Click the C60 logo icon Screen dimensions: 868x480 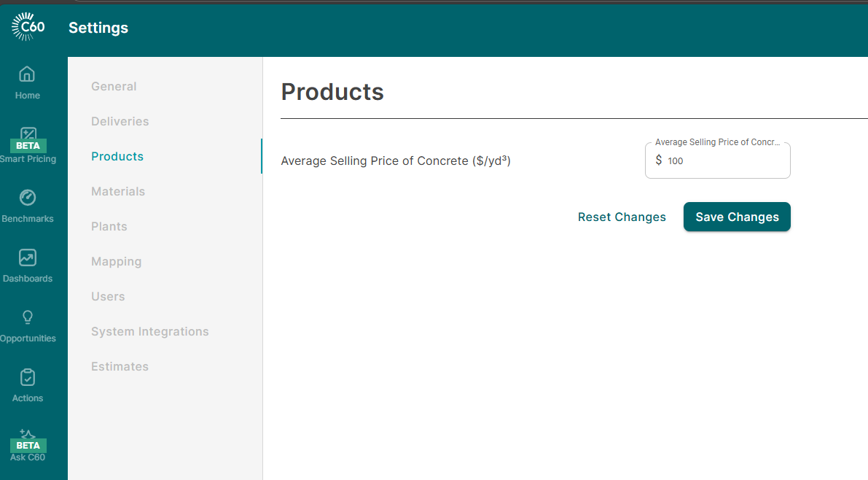[28, 28]
